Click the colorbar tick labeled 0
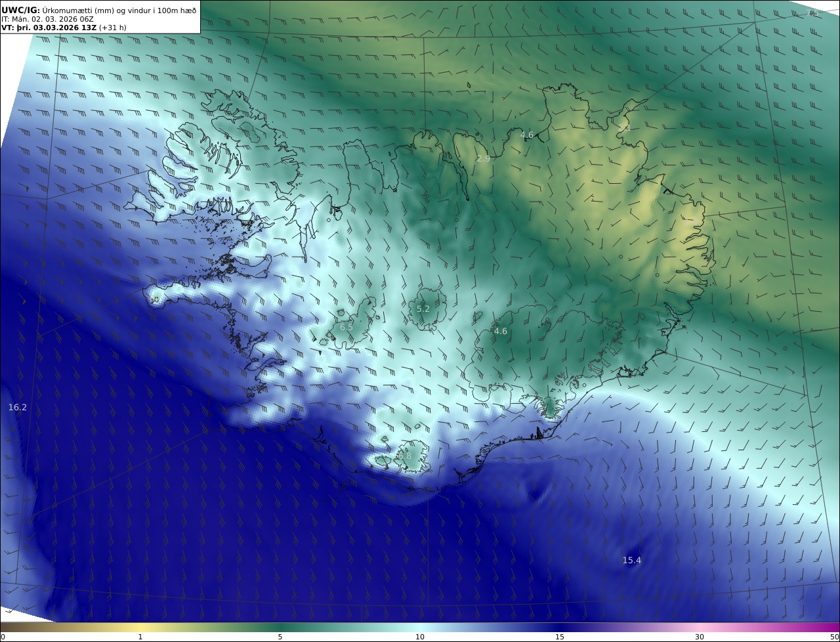The image size is (840, 642). (x=3, y=637)
